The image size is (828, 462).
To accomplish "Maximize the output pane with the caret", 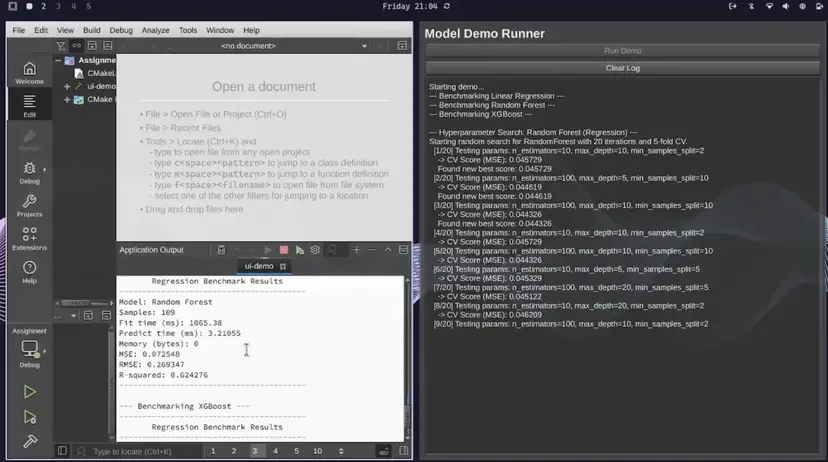I will (x=388, y=250).
